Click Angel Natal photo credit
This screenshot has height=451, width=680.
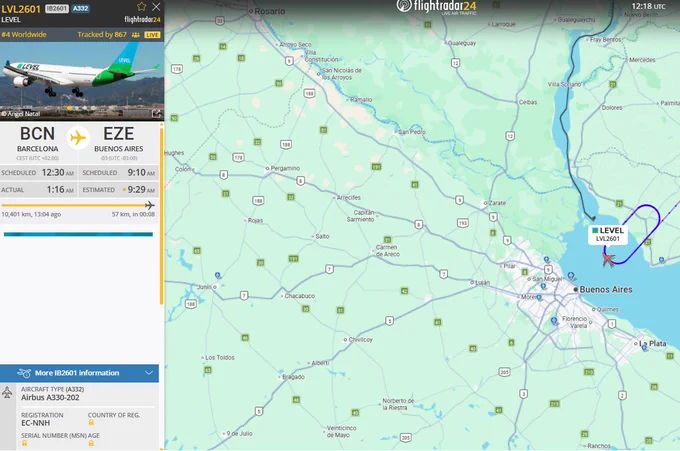pyautogui.click(x=20, y=114)
